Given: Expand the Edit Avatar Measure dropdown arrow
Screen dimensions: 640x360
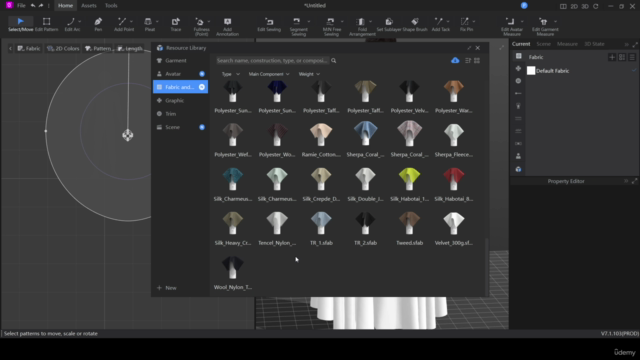Looking at the screenshot, I should (x=522, y=21).
